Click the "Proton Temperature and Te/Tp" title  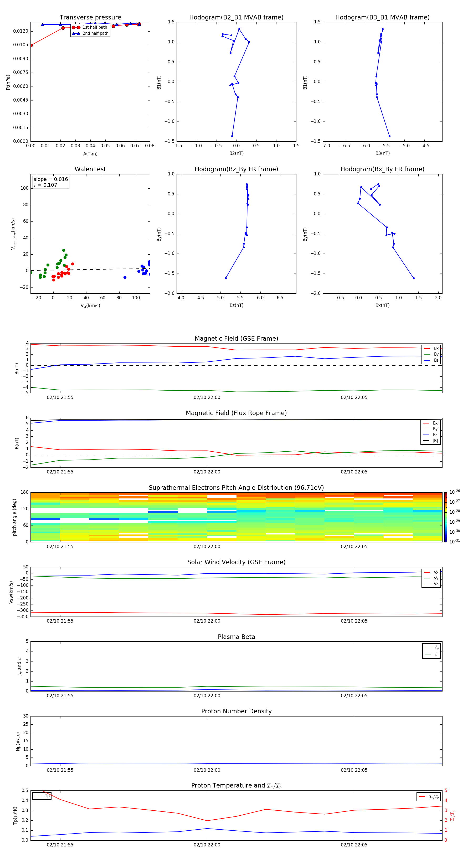click(x=236, y=786)
